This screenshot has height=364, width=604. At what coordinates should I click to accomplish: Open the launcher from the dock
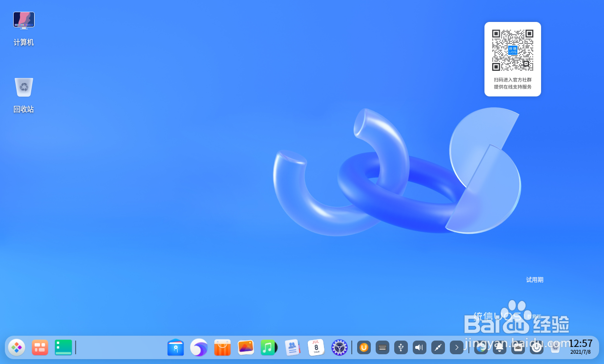[17, 347]
